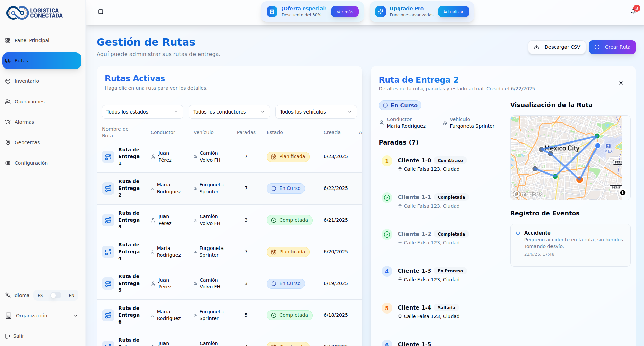Click the Descargar CSV button

[x=557, y=47]
